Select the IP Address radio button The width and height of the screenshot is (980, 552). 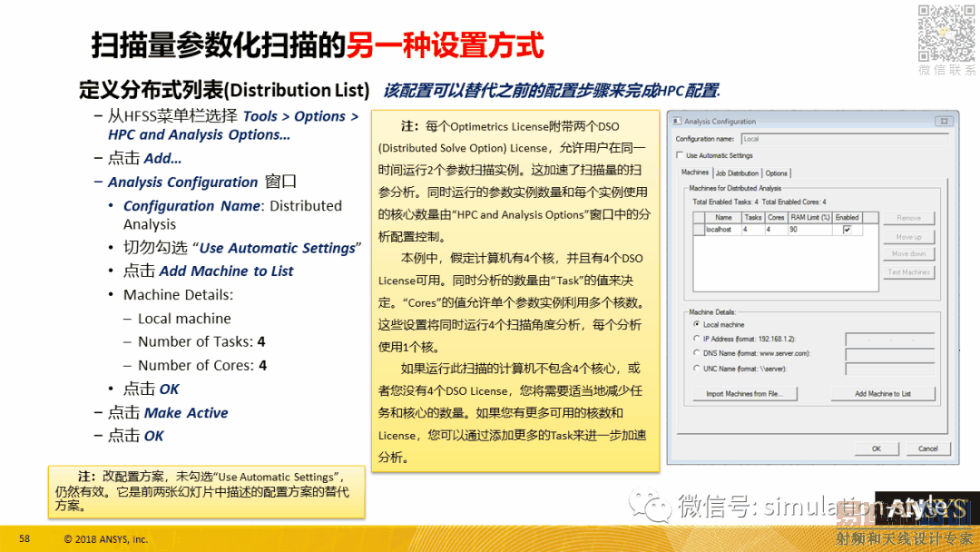[x=697, y=339]
